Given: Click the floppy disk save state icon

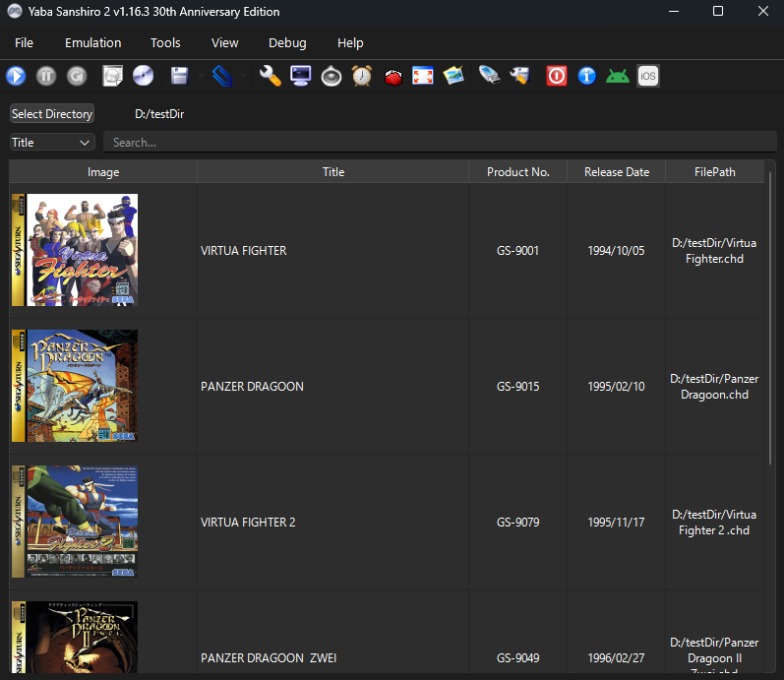Looking at the screenshot, I should point(180,76).
